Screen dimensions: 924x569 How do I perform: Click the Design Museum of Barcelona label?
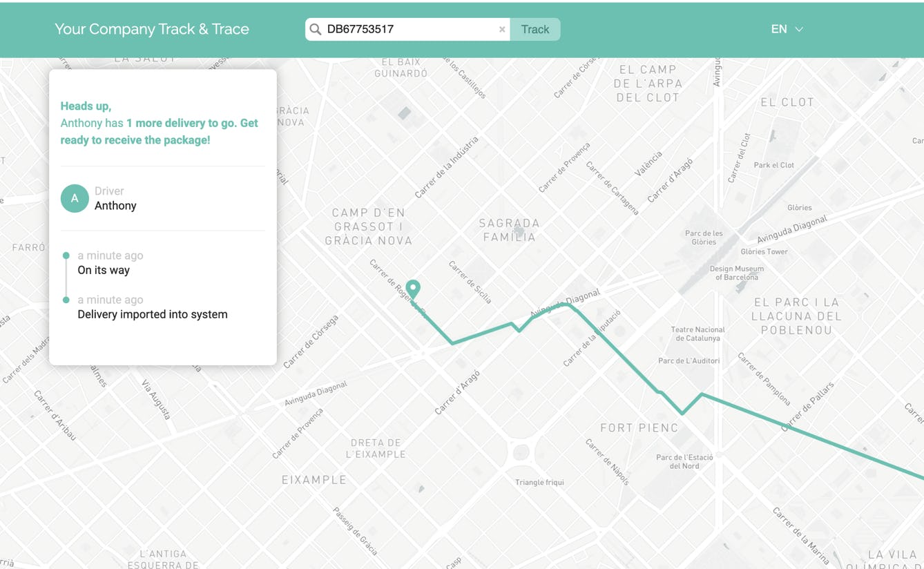click(x=736, y=273)
